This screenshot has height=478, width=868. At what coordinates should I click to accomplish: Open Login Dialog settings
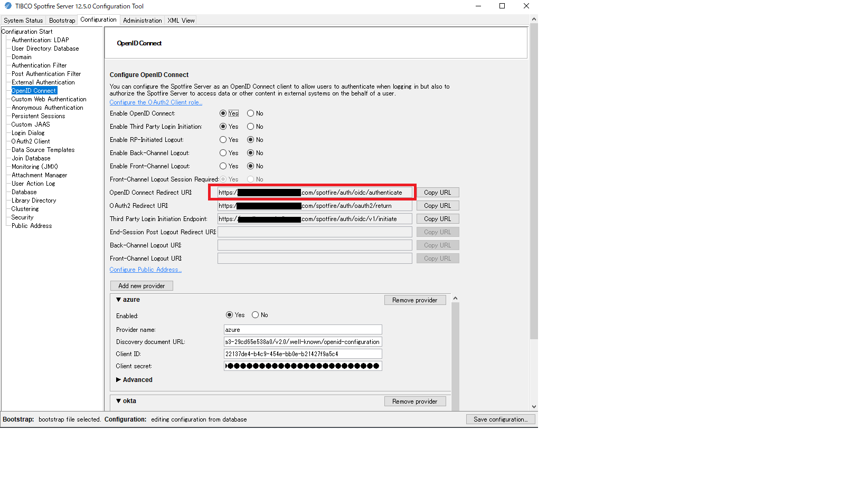(x=28, y=133)
